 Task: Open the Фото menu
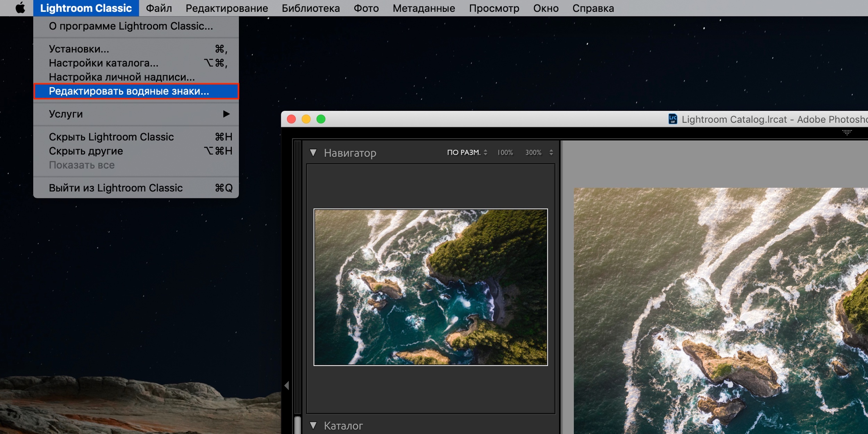[366, 8]
